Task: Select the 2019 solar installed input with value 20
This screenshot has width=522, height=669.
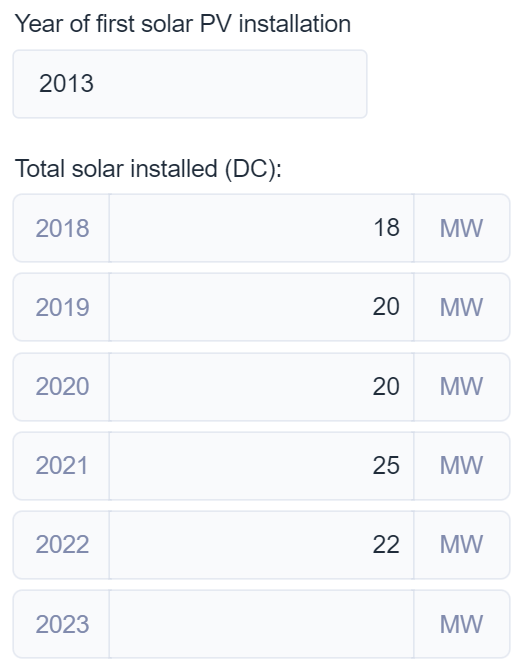Action: [261, 307]
